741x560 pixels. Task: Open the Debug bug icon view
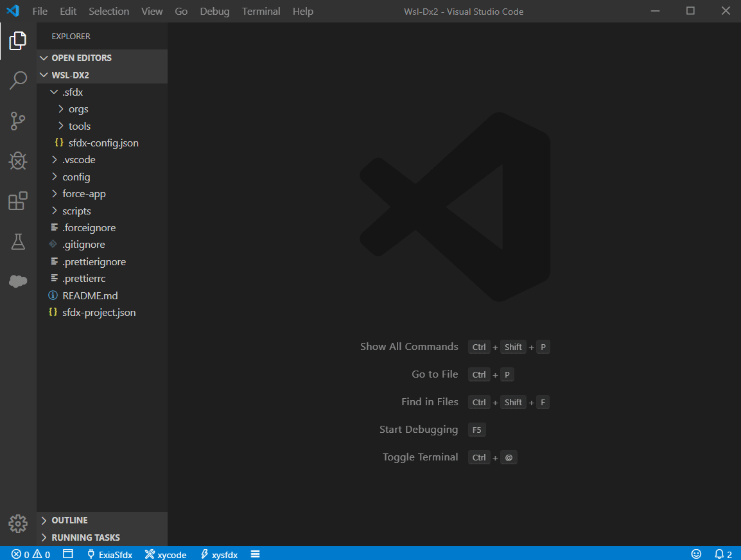[x=18, y=161]
